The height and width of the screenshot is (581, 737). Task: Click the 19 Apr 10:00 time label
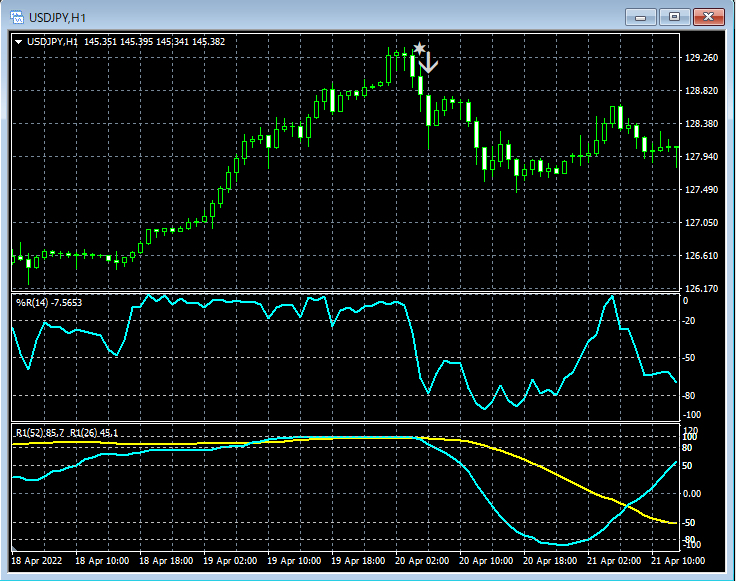coord(294,561)
